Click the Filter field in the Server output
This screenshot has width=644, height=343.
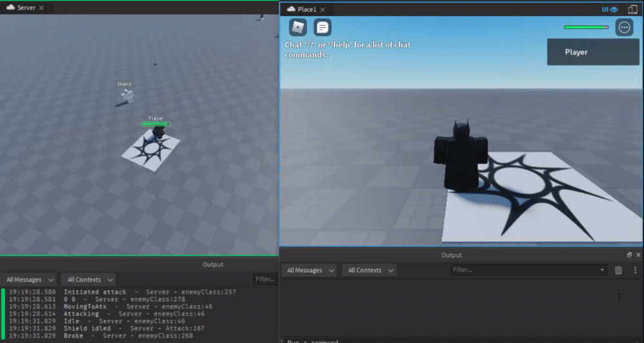point(265,279)
